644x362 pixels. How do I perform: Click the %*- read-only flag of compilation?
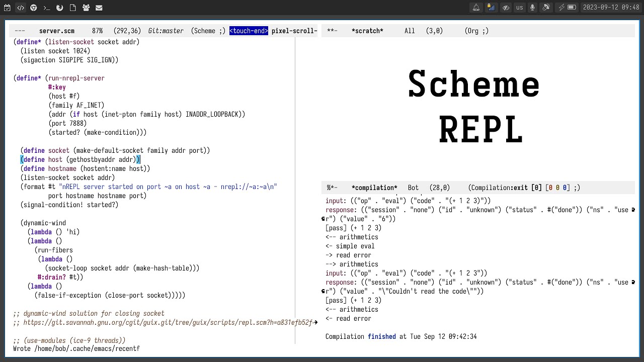[332, 188]
